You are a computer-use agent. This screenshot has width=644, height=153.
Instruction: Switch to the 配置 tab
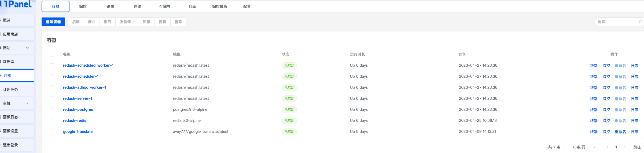pos(247,6)
